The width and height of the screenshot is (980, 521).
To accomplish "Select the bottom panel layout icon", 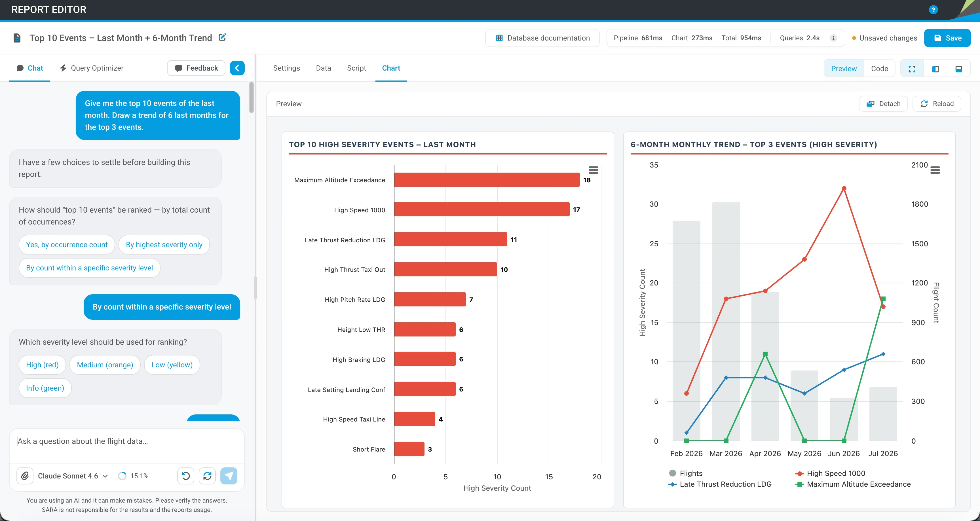I will [x=959, y=69].
